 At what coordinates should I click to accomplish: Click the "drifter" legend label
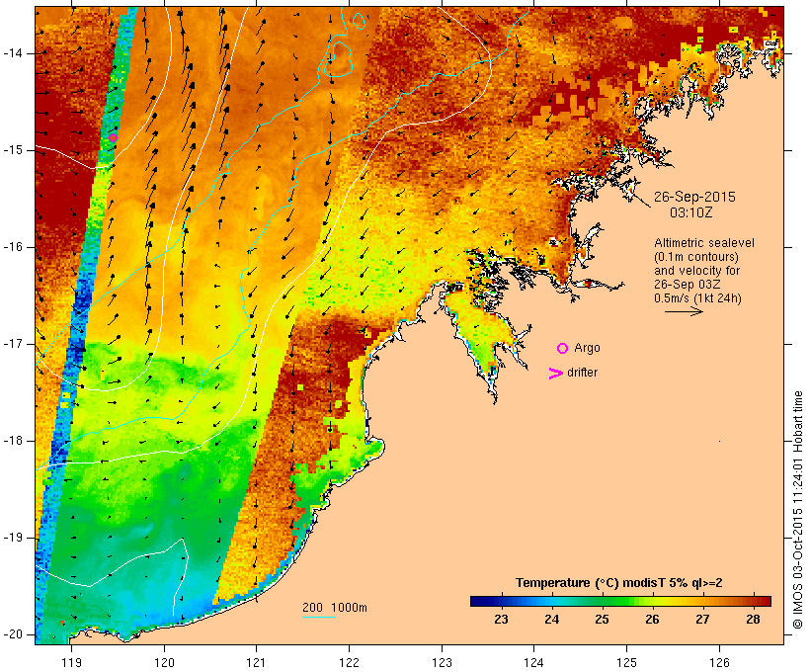point(582,373)
